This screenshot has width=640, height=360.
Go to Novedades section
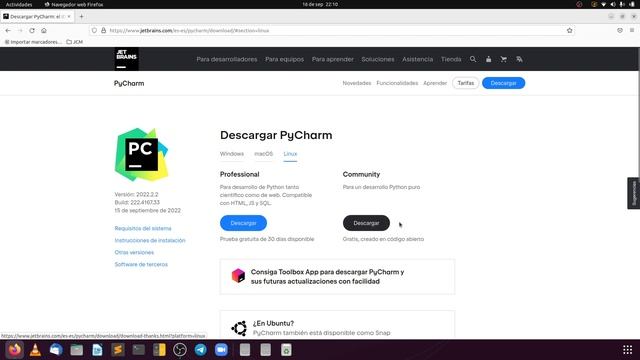(x=357, y=83)
